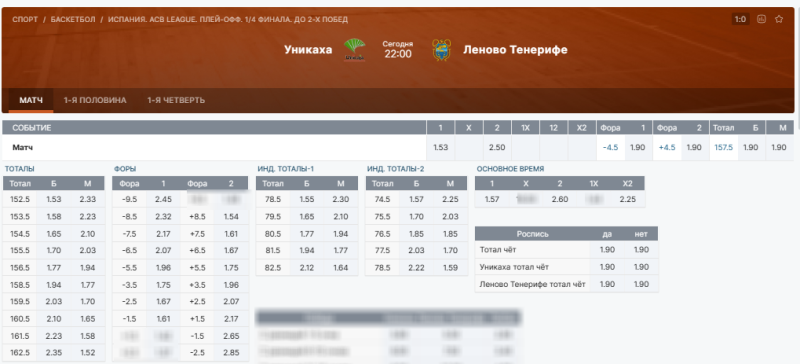Open the 1-Я ПОЛОВИНА tab
800x364 pixels.
95,100
